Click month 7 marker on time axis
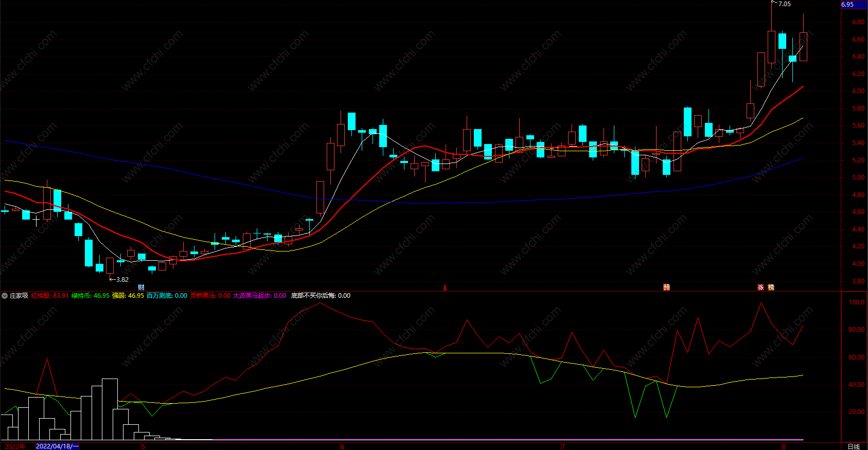Viewport: 868px width, 450px height. click(563, 447)
